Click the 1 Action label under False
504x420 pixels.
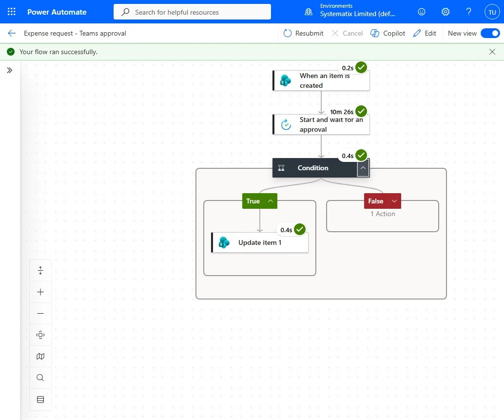(x=383, y=214)
